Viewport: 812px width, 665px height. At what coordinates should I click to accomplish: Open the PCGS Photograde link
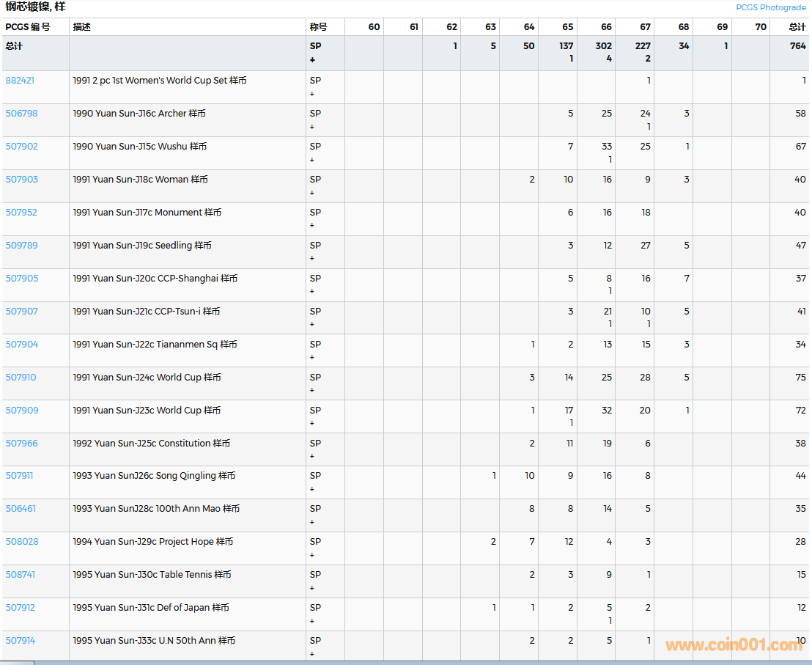770,7
